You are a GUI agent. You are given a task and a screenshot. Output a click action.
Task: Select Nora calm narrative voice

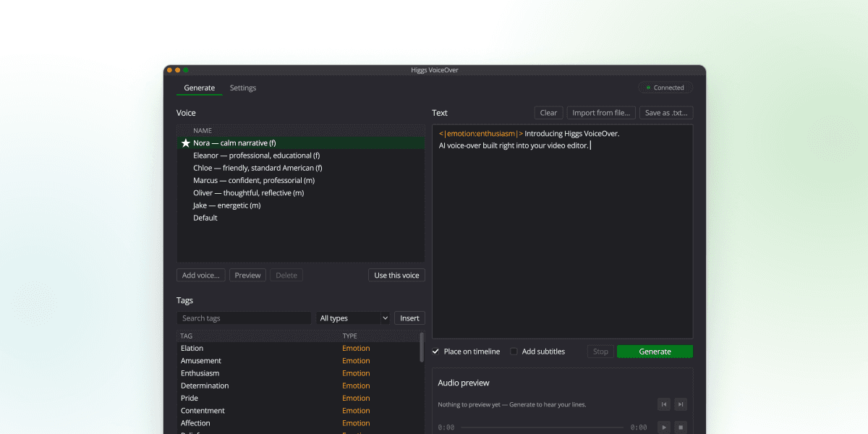[301, 143]
